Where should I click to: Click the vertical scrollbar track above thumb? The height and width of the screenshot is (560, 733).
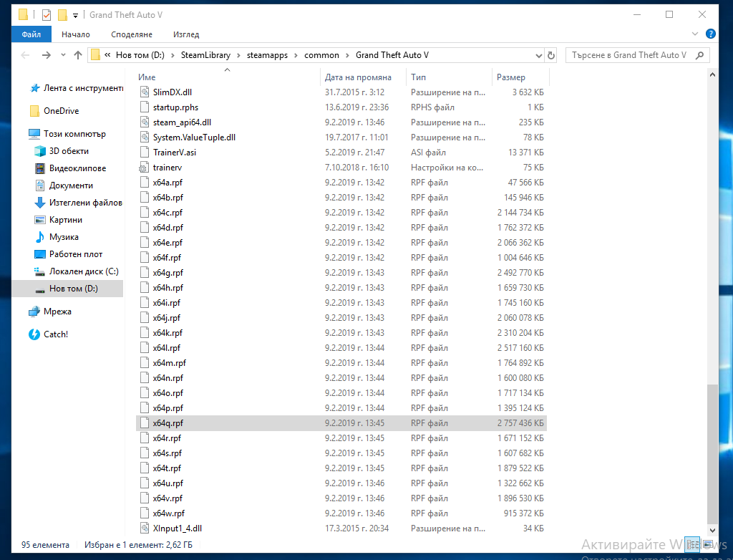click(712, 231)
